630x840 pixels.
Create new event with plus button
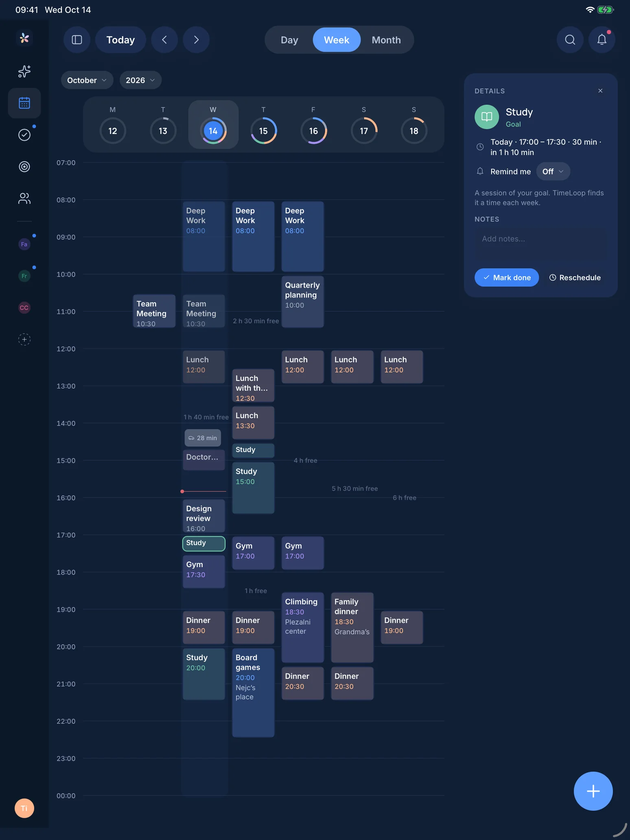(593, 791)
